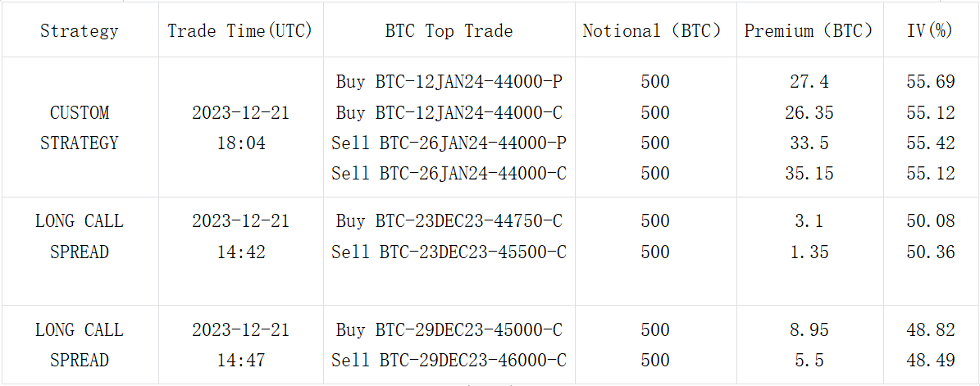This screenshot has height=386, width=980.
Task: Click the Sell BTC-23DEC23-45500-C trade
Action: click(x=449, y=252)
